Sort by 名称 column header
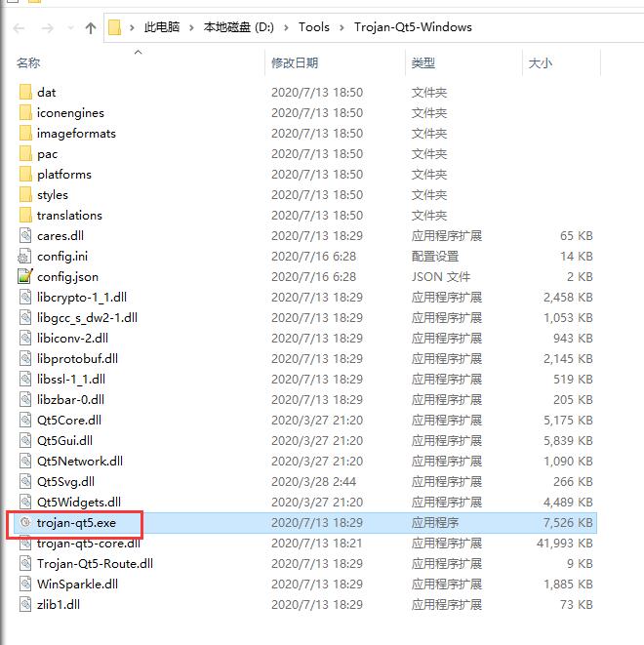 28,62
